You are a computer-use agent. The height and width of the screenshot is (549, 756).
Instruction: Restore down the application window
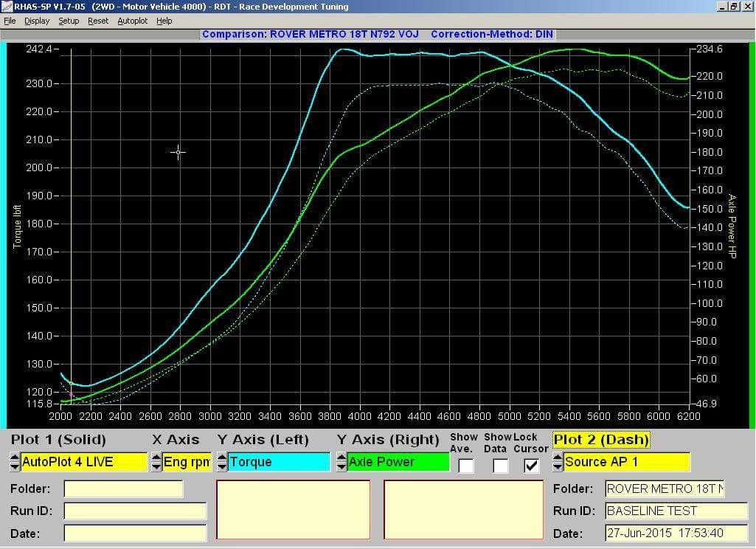733,7
